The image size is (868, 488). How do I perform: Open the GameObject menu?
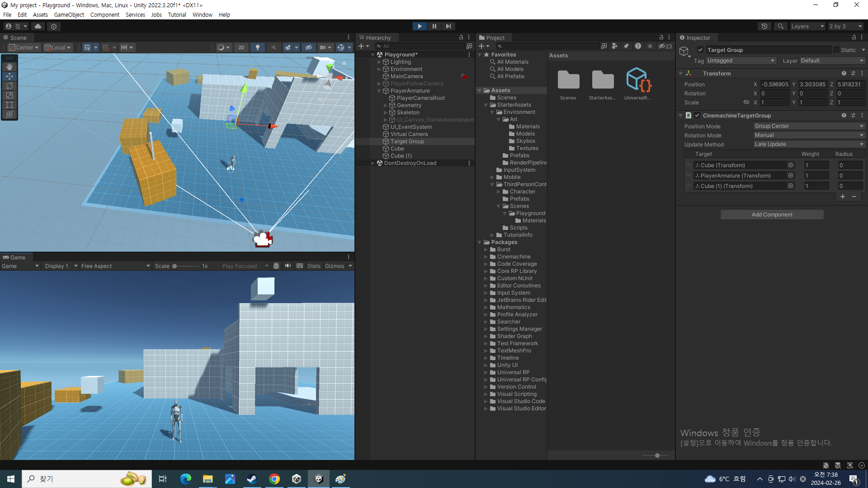(69, 14)
